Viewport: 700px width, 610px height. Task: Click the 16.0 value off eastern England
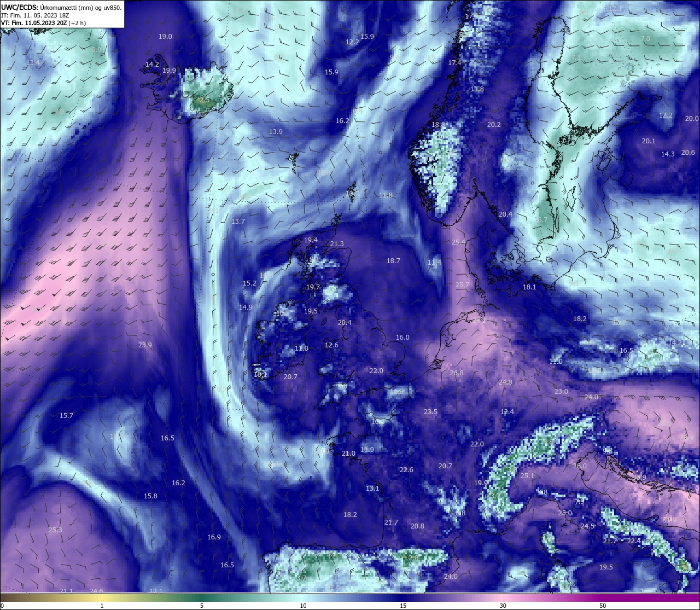point(402,338)
